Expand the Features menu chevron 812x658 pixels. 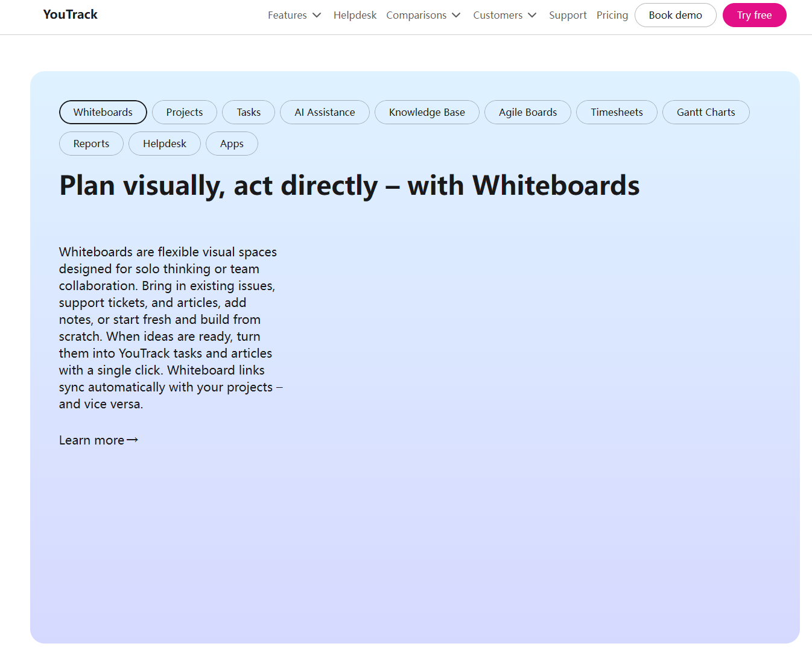[x=317, y=15]
